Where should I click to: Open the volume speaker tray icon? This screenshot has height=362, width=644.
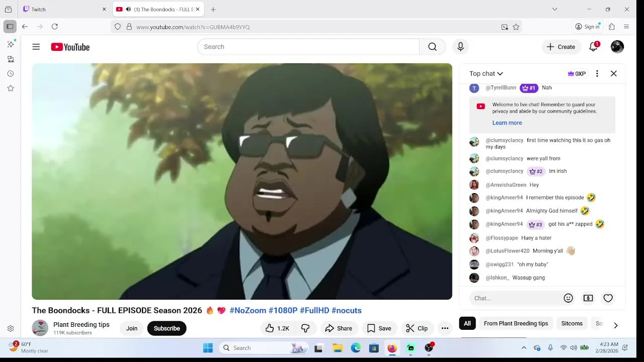click(x=574, y=348)
